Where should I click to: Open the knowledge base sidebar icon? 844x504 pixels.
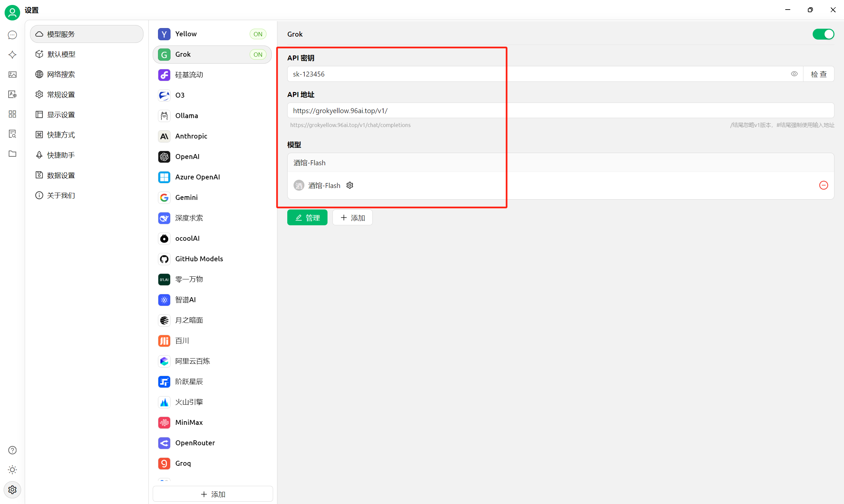pyautogui.click(x=12, y=134)
